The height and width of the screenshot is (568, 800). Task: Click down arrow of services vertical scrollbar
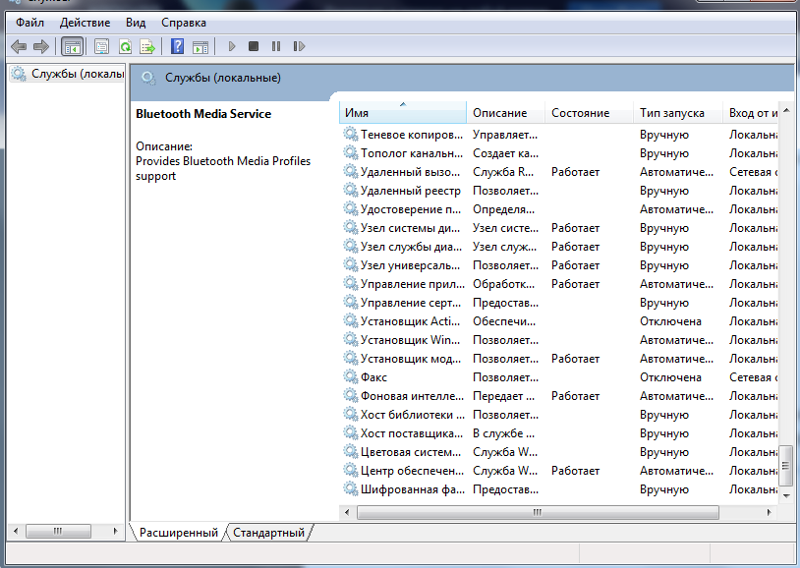click(786, 496)
